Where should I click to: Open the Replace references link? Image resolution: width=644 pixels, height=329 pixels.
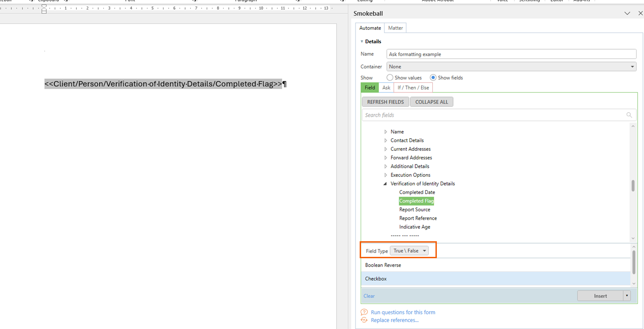point(395,320)
